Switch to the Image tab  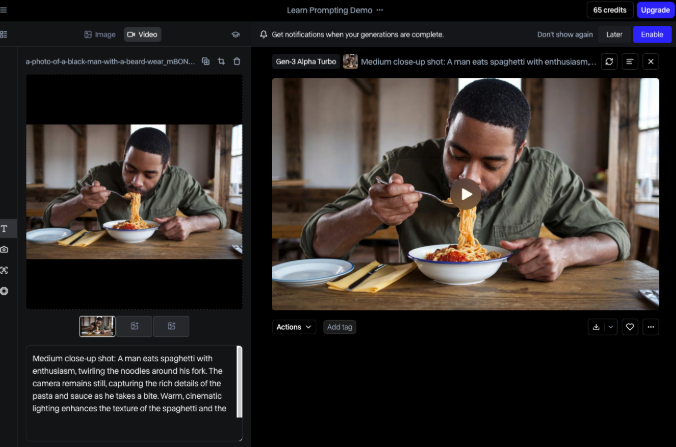pos(99,34)
